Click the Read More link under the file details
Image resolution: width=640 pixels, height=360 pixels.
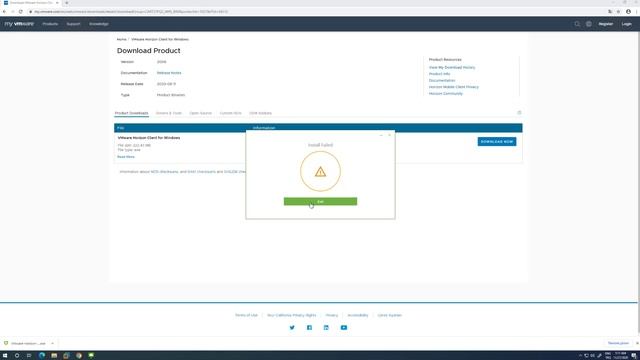point(126,157)
